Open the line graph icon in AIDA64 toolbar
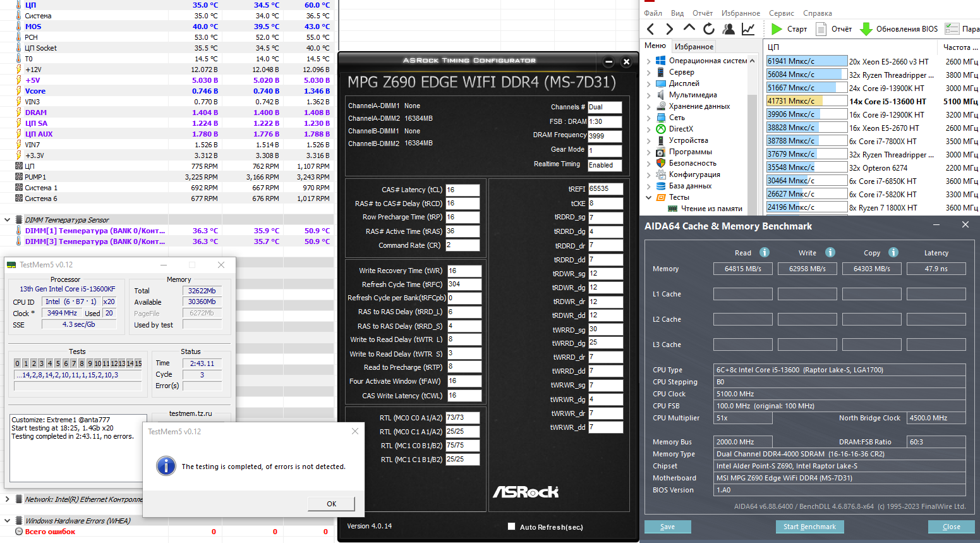Image resolution: width=980 pixels, height=543 pixels. point(748,29)
